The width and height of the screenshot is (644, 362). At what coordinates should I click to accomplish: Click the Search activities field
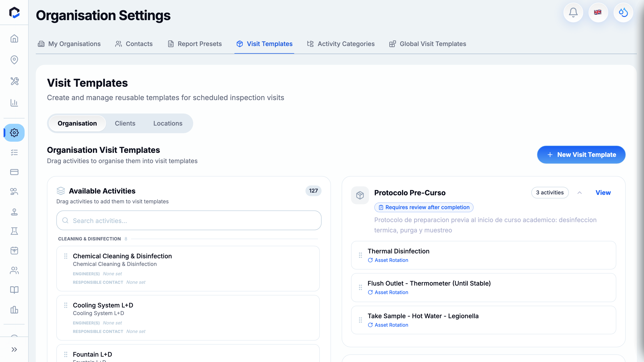(189, 220)
